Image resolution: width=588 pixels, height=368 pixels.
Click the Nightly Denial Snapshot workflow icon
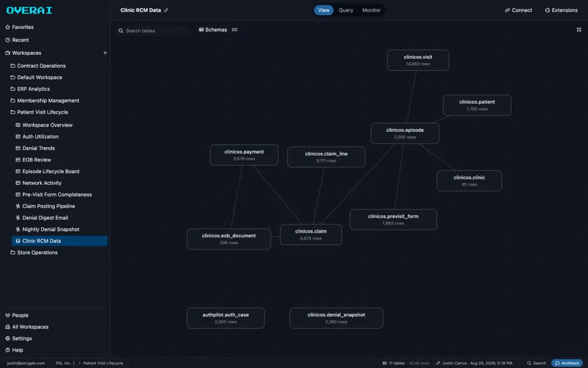pyautogui.click(x=18, y=230)
